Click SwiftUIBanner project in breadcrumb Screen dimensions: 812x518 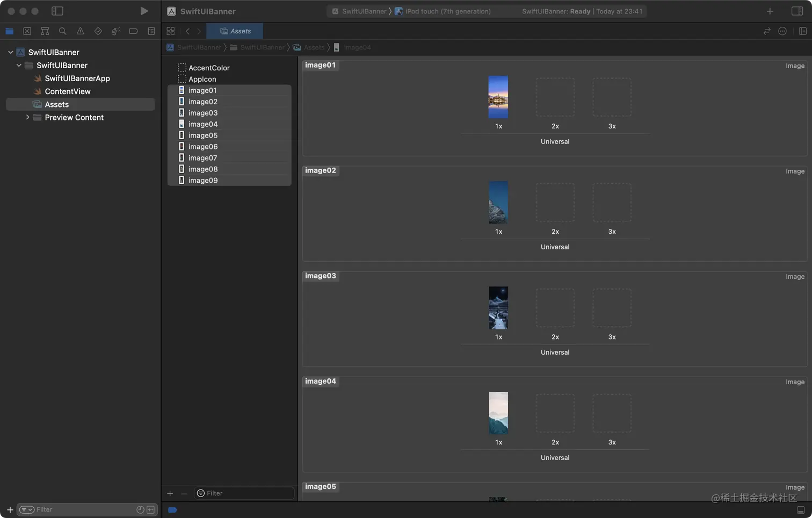(x=194, y=47)
